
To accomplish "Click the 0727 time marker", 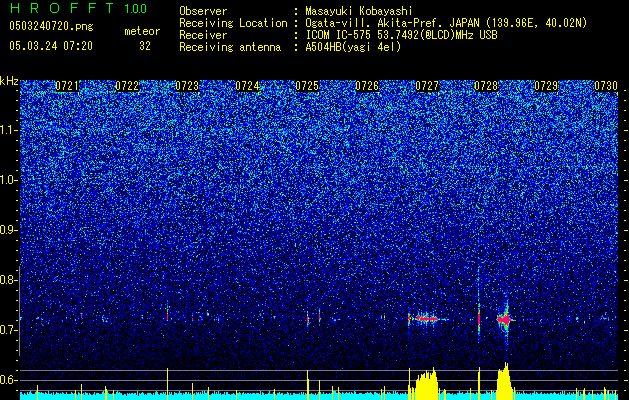I will 427,86.
